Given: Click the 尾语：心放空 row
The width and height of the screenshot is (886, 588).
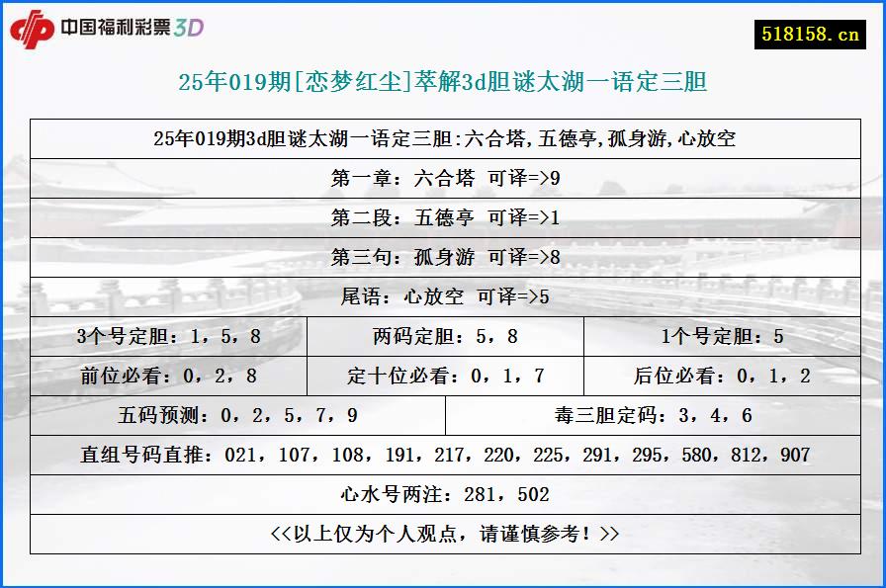Looking at the screenshot, I should coord(443,294).
